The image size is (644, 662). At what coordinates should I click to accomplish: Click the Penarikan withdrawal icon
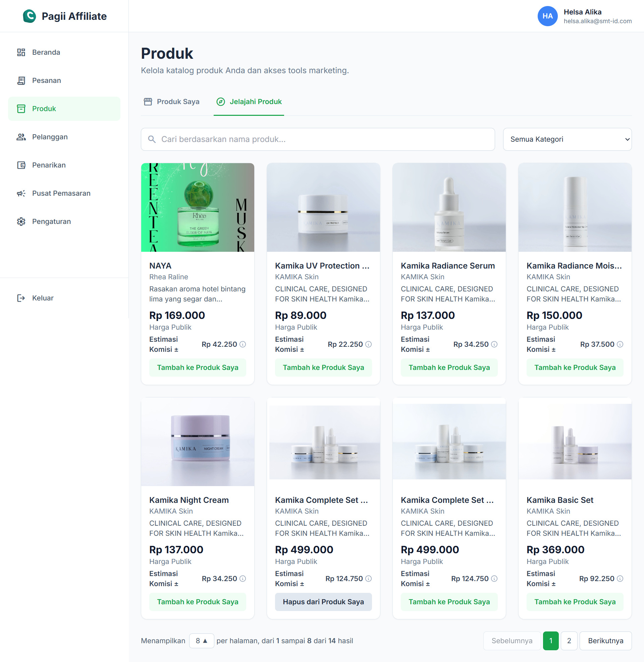tap(21, 165)
